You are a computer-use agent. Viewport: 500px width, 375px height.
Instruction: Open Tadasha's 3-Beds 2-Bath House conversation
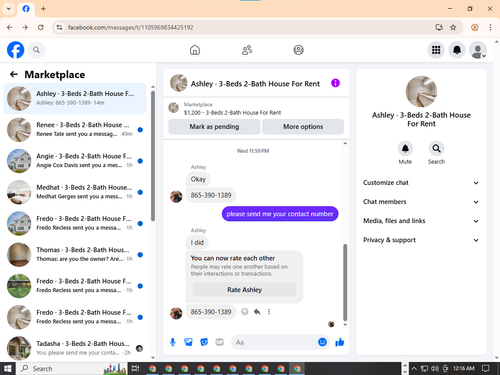[75, 348]
